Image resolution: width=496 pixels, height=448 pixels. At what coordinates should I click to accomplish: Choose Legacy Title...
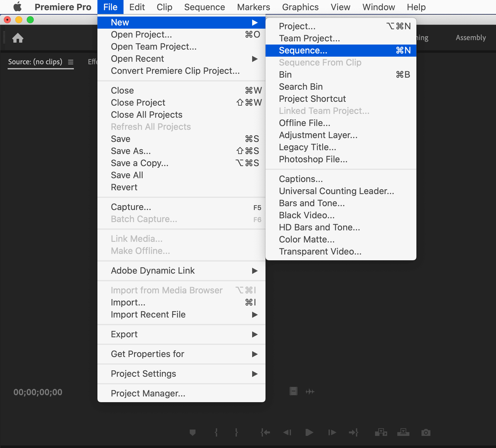341,147
